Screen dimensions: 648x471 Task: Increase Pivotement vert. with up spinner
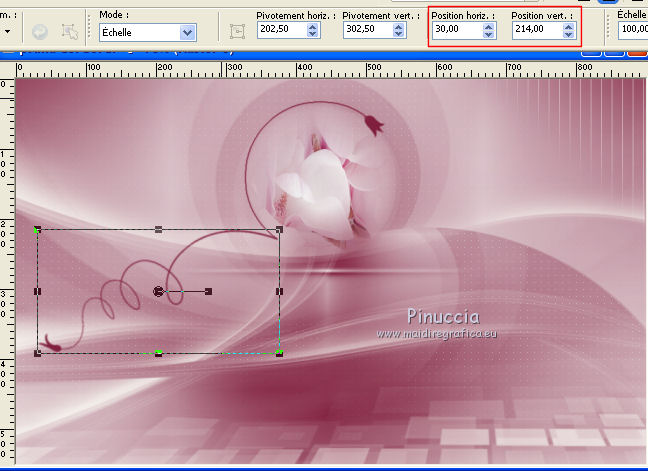(398, 26)
